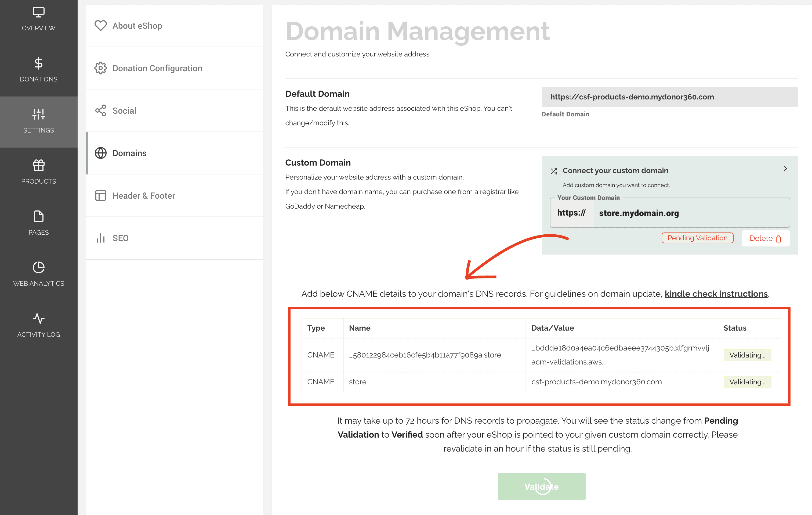Click the Pages document icon
The image size is (812, 515).
(38, 216)
